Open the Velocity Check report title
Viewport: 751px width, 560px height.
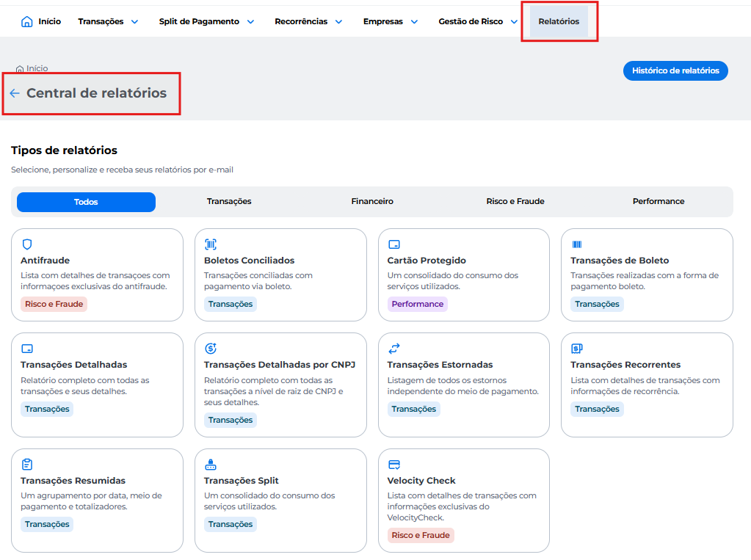pos(421,481)
